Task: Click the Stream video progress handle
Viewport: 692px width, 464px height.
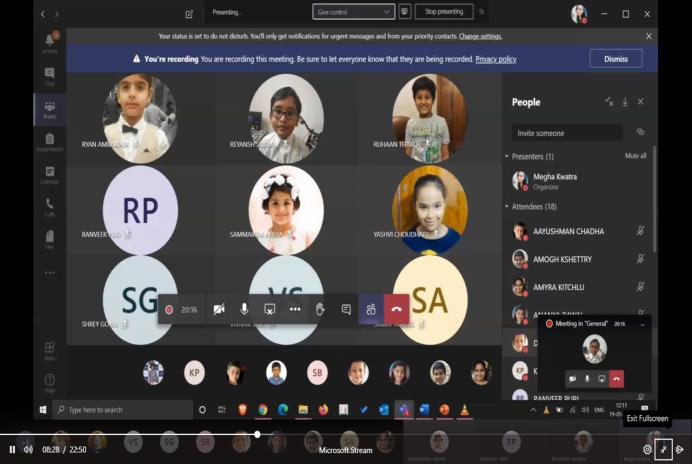Action: 257,435
